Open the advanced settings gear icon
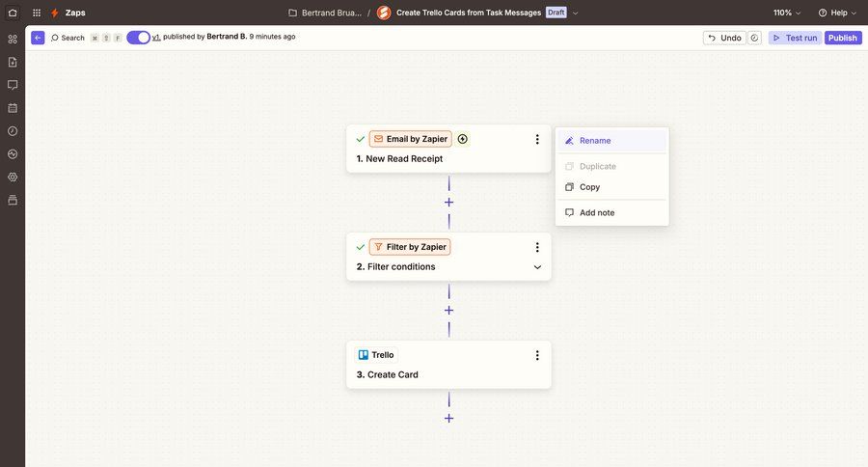The width and height of the screenshot is (868, 467). pyautogui.click(x=13, y=178)
